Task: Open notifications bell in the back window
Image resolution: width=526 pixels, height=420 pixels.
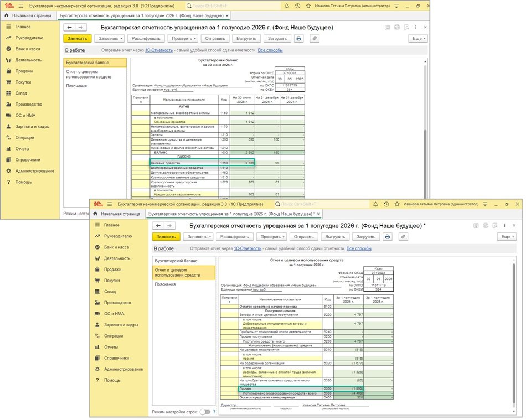Action: click(286, 6)
